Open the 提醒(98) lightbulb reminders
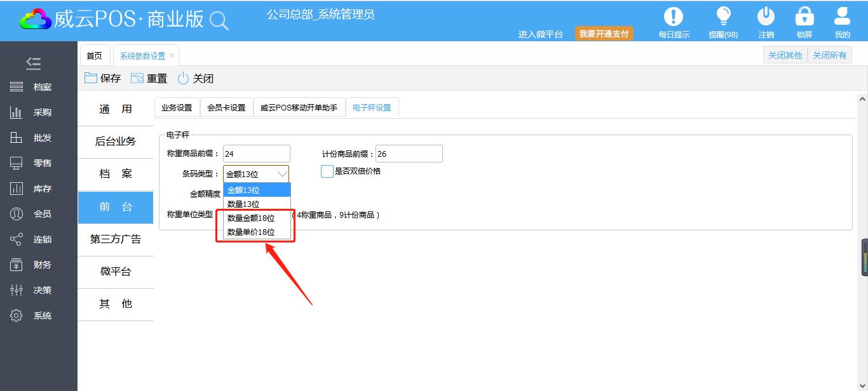 click(x=723, y=17)
